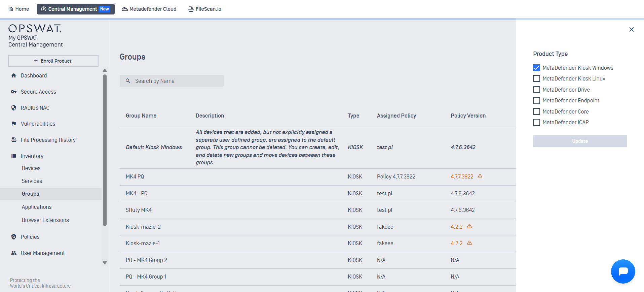Open Applications in sidebar
The height and width of the screenshot is (292, 644).
[37, 207]
